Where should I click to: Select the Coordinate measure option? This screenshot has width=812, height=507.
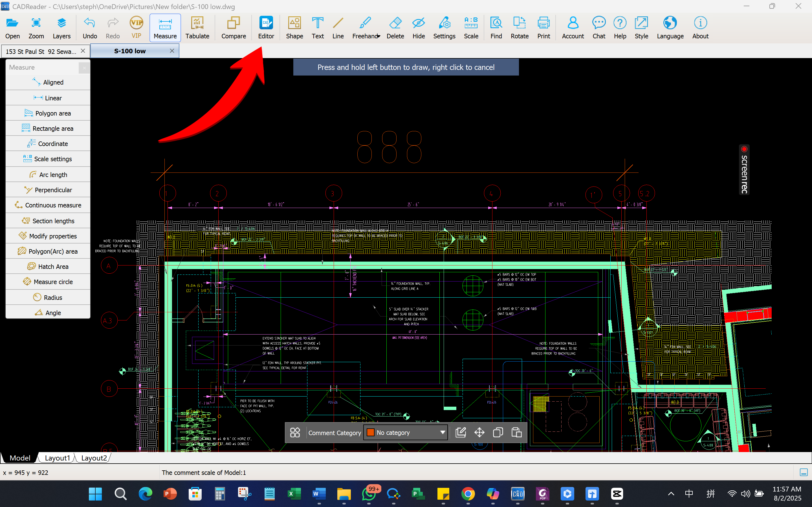pyautogui.click(x=48, y=143)
